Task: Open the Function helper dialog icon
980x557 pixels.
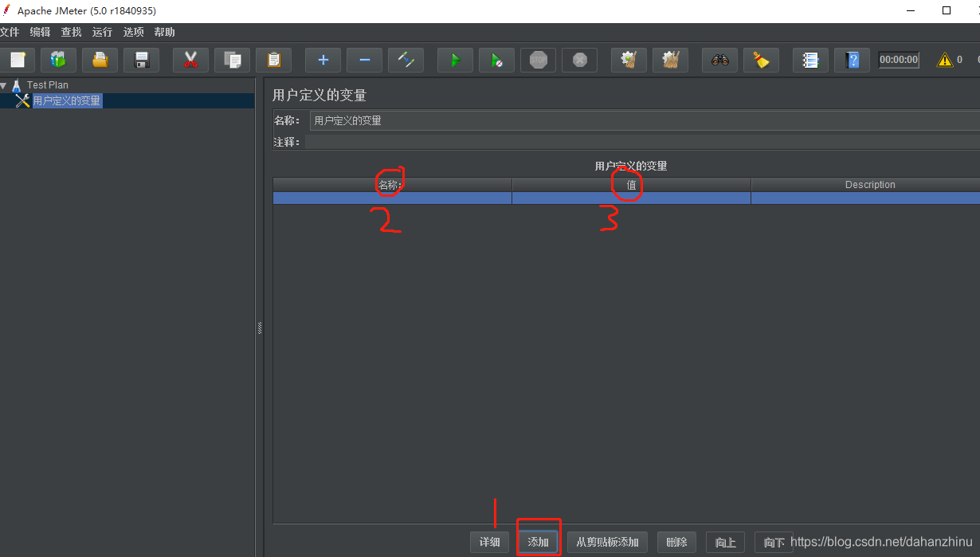Action: 810,60
